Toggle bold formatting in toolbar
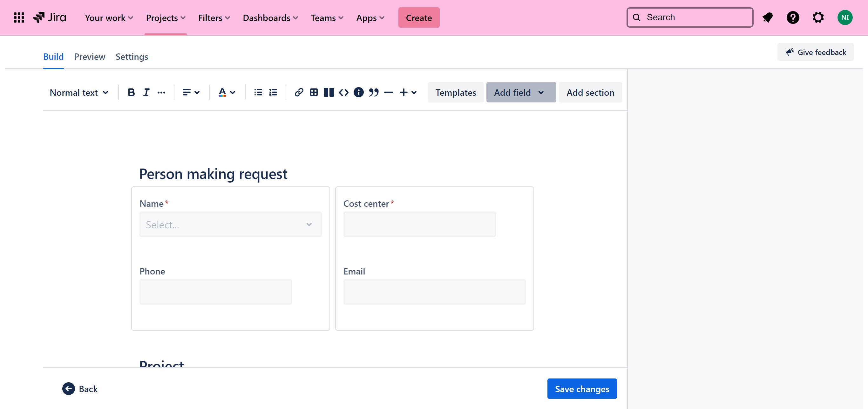This screenshot has width=868, height=409. 131,92
